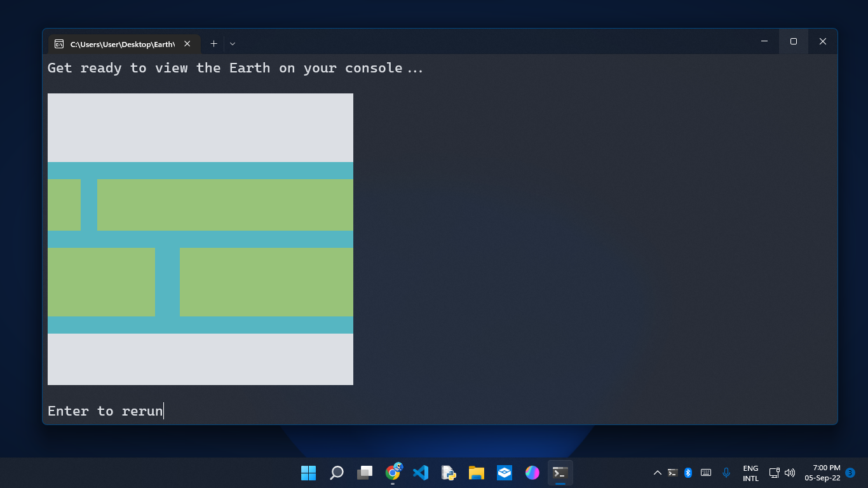This screenshot has width=868, height=488.
Task: Expand hidden icons in the system tray
Action: [x=658, y=473]
